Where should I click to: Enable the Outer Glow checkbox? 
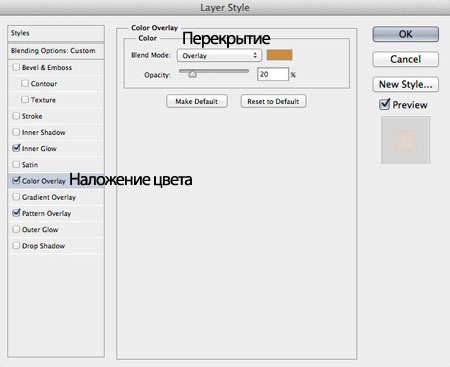pyautogui.click(x=16, y=229)
